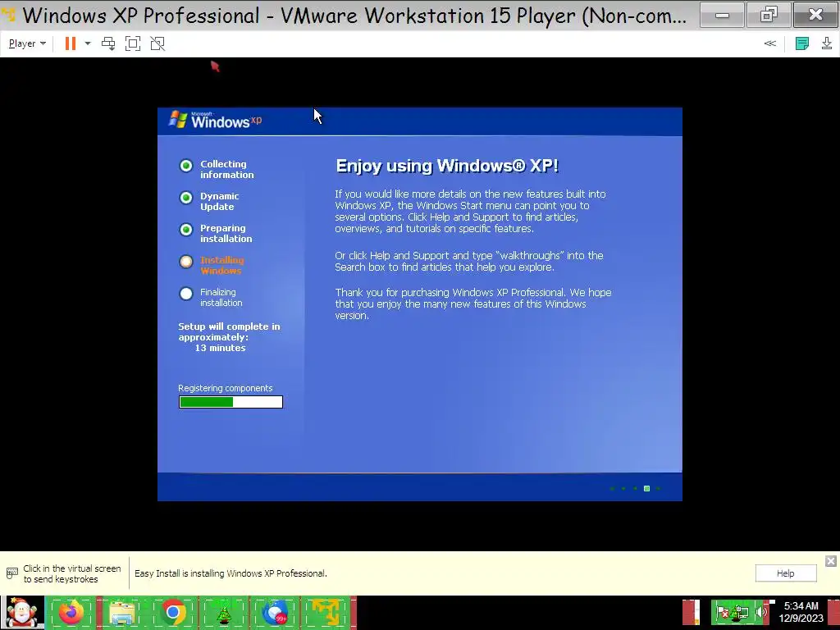Send Ctrl+Alt+Del to the virtual machine

[x=108, y=43]
